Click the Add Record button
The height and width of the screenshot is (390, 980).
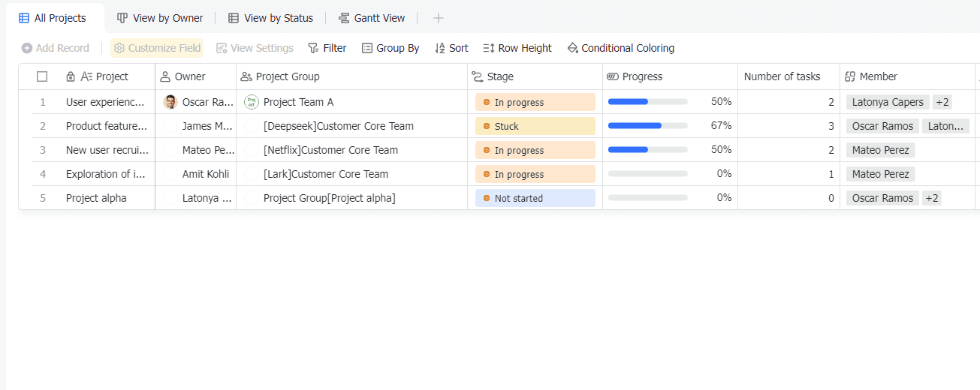(56, 48)
